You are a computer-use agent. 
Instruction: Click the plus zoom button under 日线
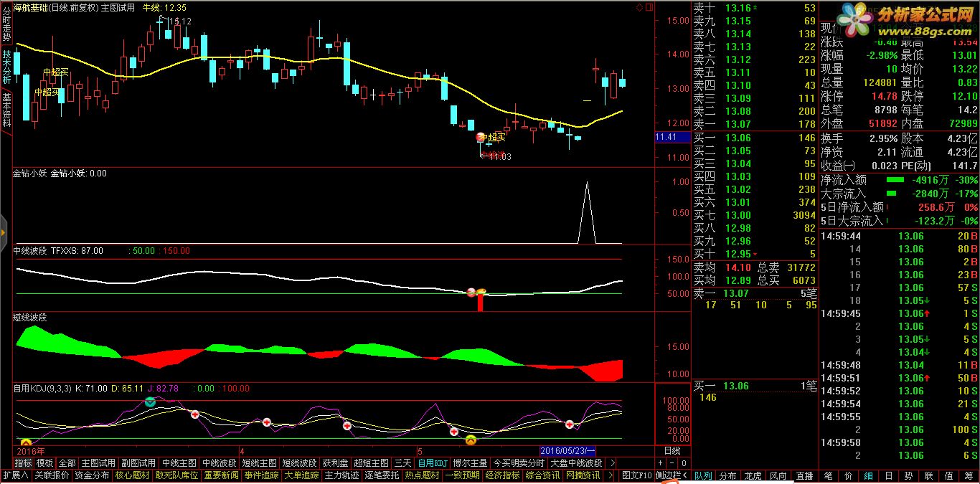click(661, 463)
